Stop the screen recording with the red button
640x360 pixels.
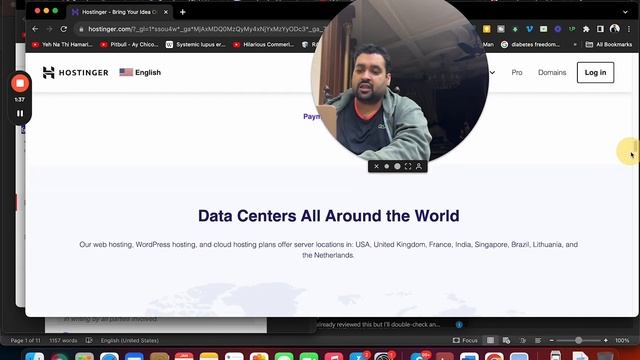point(20,84)
